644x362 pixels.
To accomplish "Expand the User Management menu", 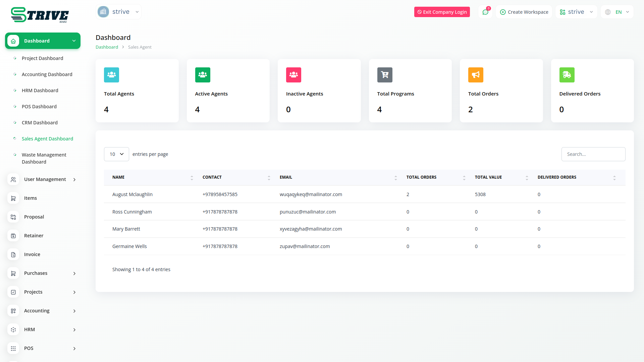I will 45,180.
